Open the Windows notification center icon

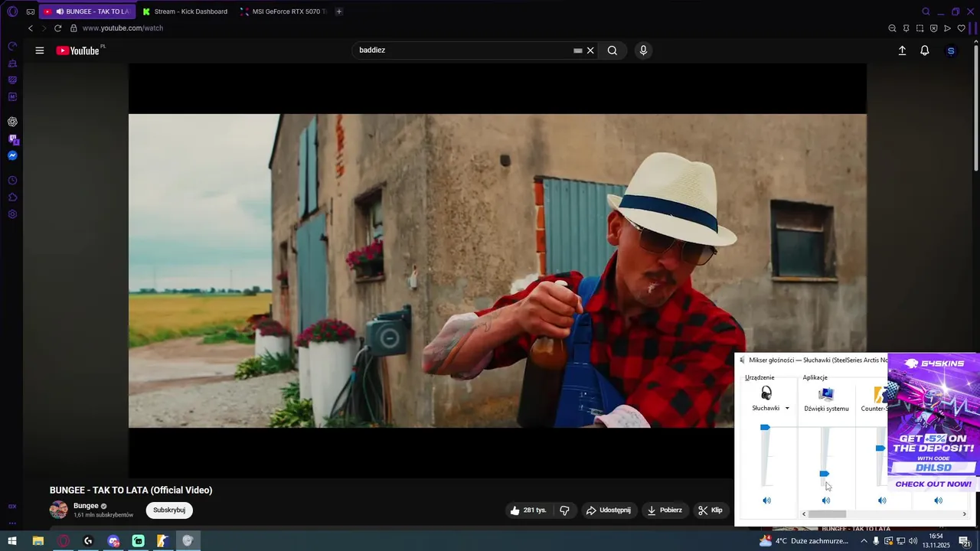(965, 541)
